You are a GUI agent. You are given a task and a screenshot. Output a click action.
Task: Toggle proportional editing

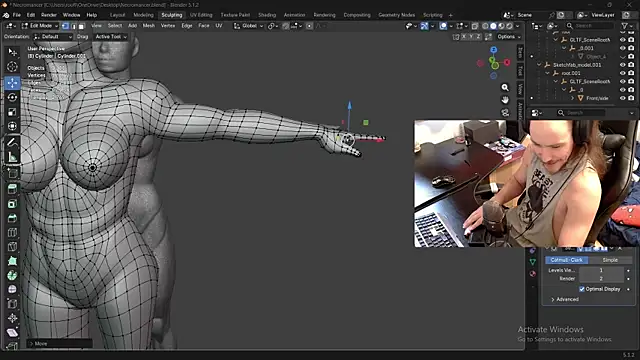[x=309, y=26]
